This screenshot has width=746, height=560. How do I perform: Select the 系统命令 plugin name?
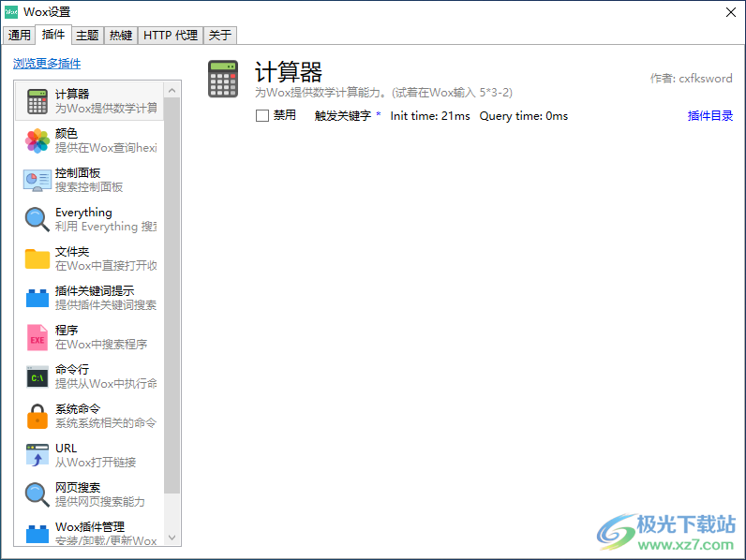coord(78,409)
